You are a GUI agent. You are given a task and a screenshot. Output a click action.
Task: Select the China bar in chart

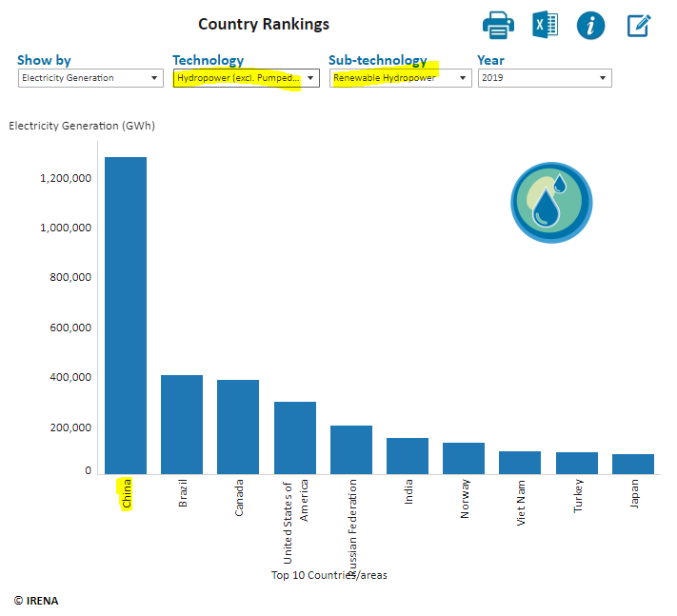[x=126, y=315]
